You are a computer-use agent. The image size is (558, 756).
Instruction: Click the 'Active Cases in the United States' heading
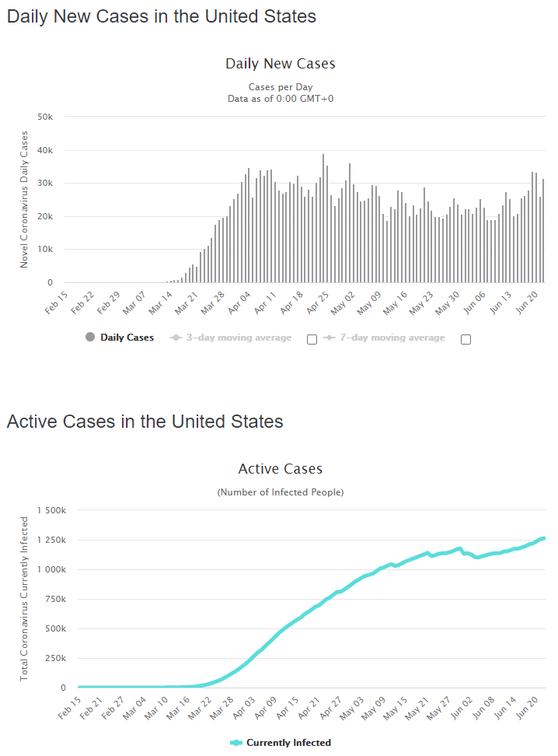tap(145, 422)
